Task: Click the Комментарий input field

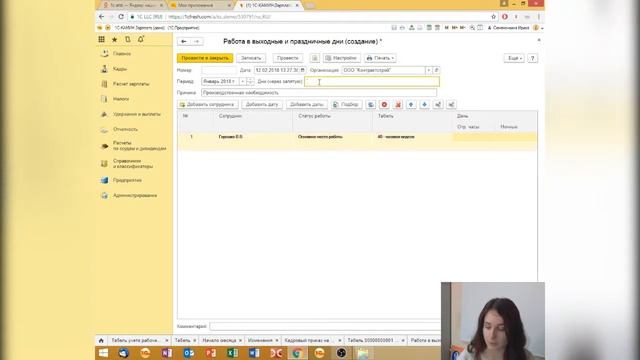Action: point(325,327)
